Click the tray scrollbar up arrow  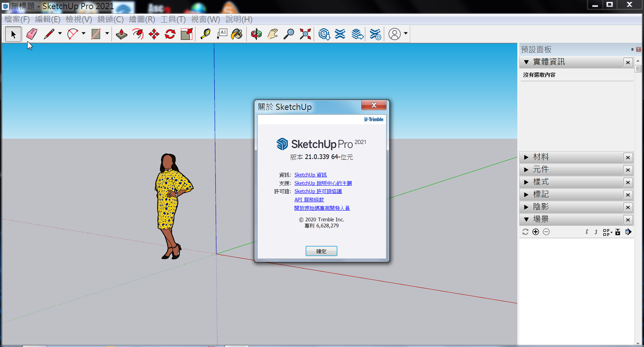tap(638, 61)
